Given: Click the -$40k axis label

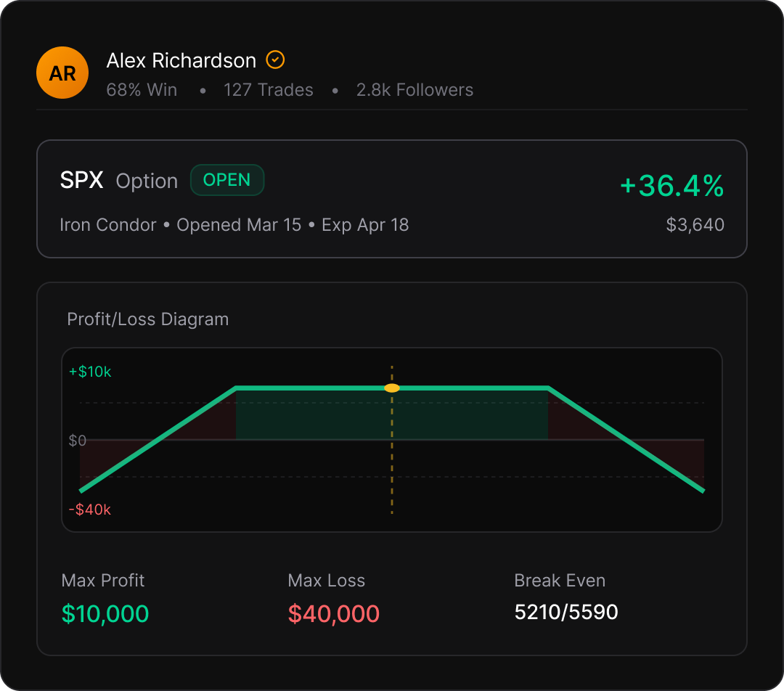Looking at the screenshot, I should (x=89, y=510).
